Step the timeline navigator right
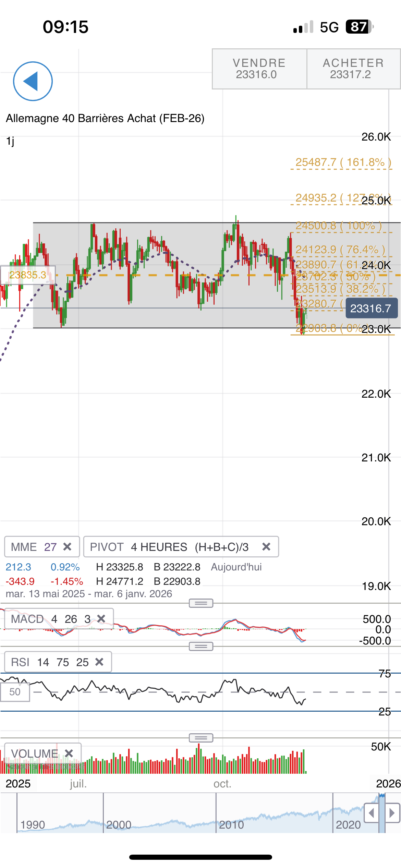The image size is (401, 868). pyautogui.click(x=393, y=813)
